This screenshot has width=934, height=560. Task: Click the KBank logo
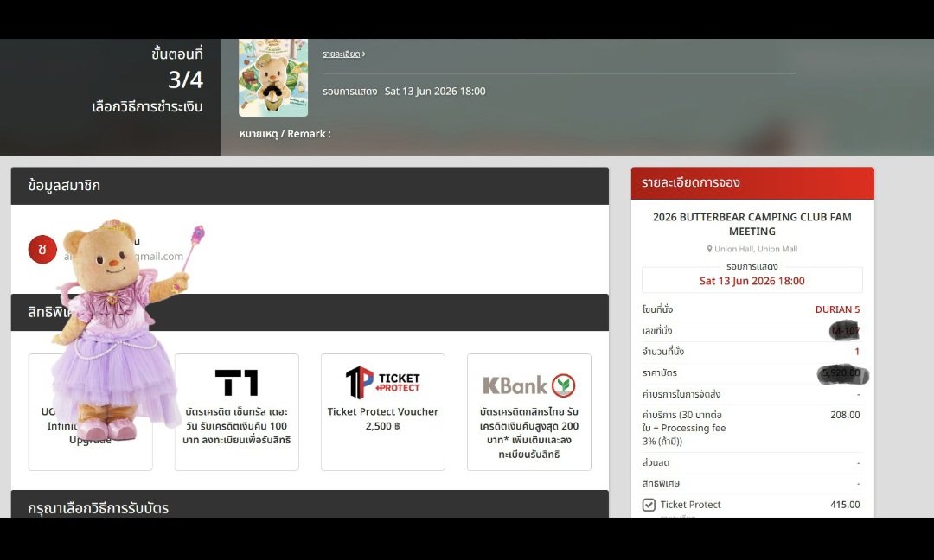tap(529, 385)
